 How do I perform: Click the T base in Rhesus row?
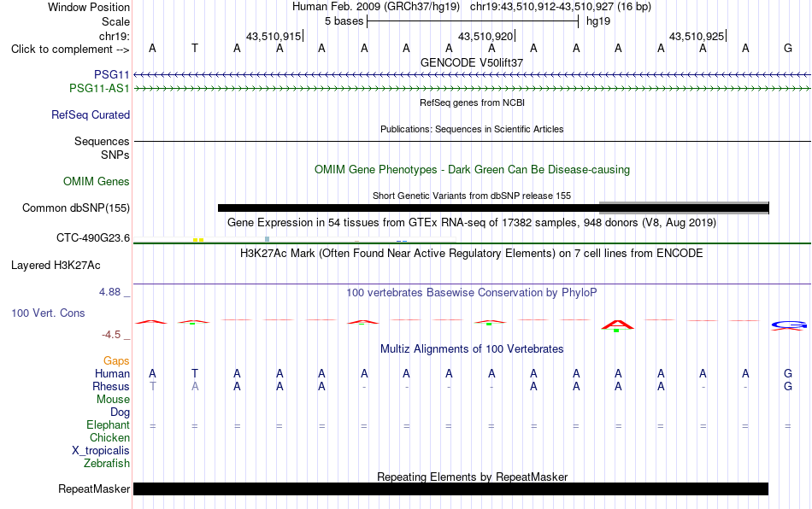tap(152, 386)
